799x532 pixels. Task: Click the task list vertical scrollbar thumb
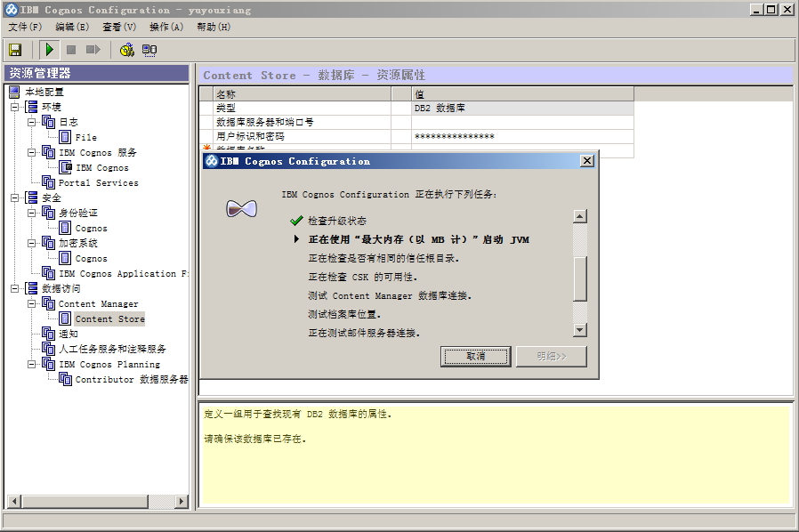[x=580, y=278]
